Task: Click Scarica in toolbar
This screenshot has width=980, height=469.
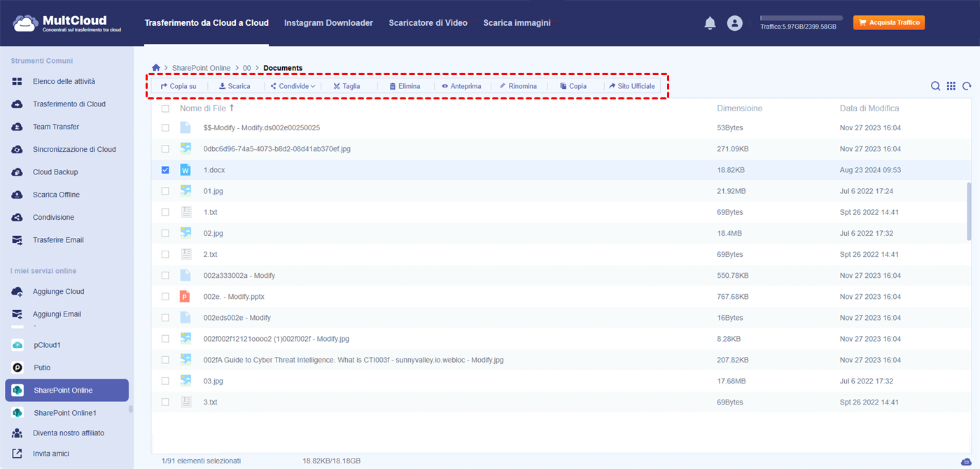Action: point(234,86)
